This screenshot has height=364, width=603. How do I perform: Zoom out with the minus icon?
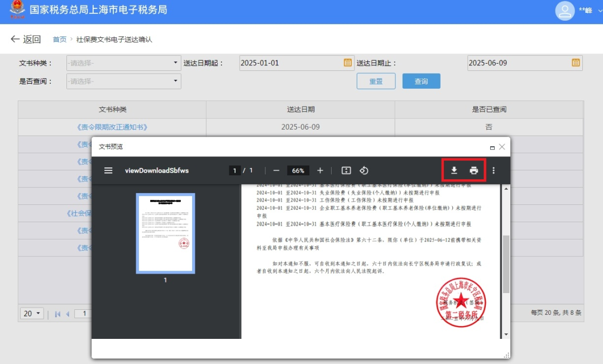[x=276, y=170]
